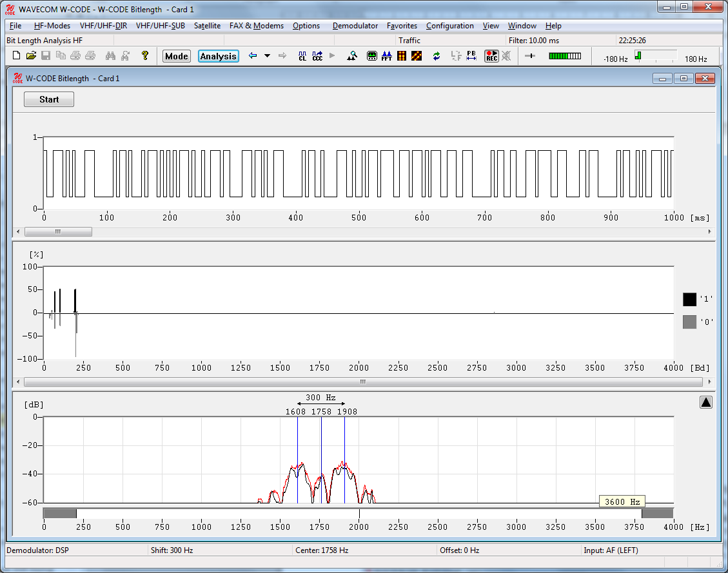Click the Offset: 0 Hz status field
The image size is (728, 573).
click(508, 550)
